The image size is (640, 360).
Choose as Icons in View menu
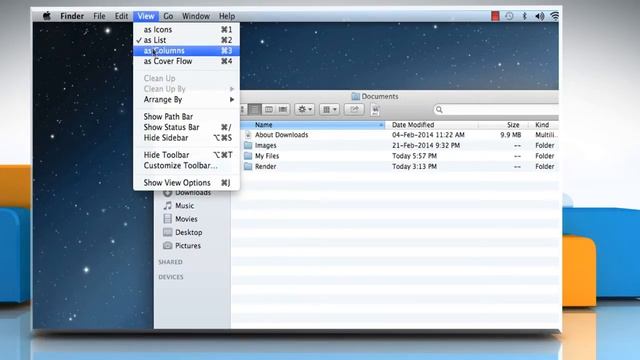[x=187, y=29]
